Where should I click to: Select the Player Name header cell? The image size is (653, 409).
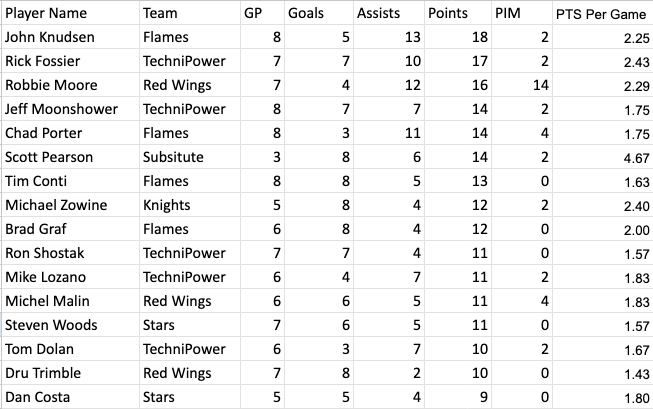[70, 13]
